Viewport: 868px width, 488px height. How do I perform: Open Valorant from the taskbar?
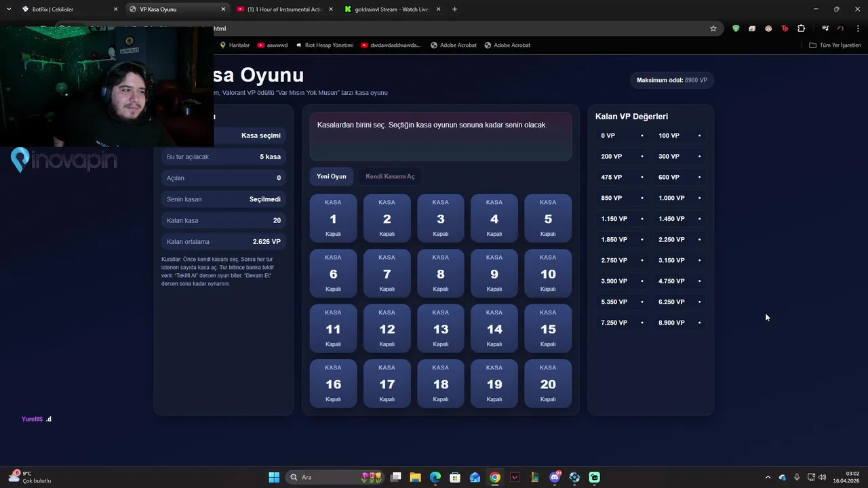point(515,477)
